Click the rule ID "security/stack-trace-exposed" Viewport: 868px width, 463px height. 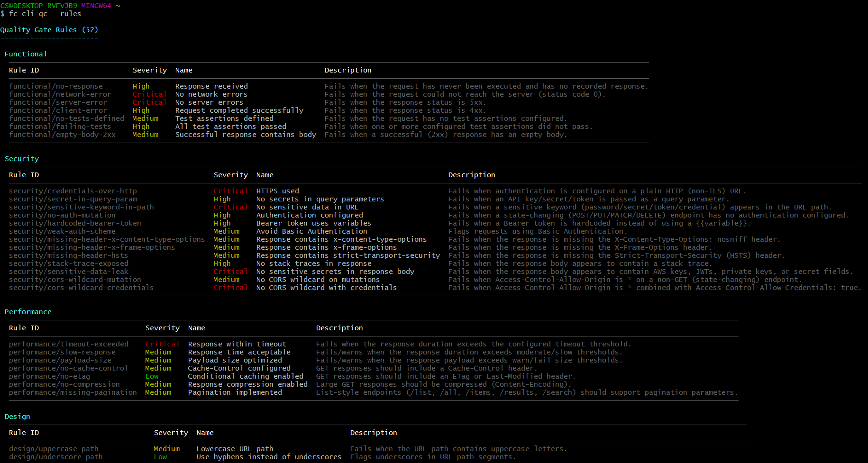(x=69, y=263)
